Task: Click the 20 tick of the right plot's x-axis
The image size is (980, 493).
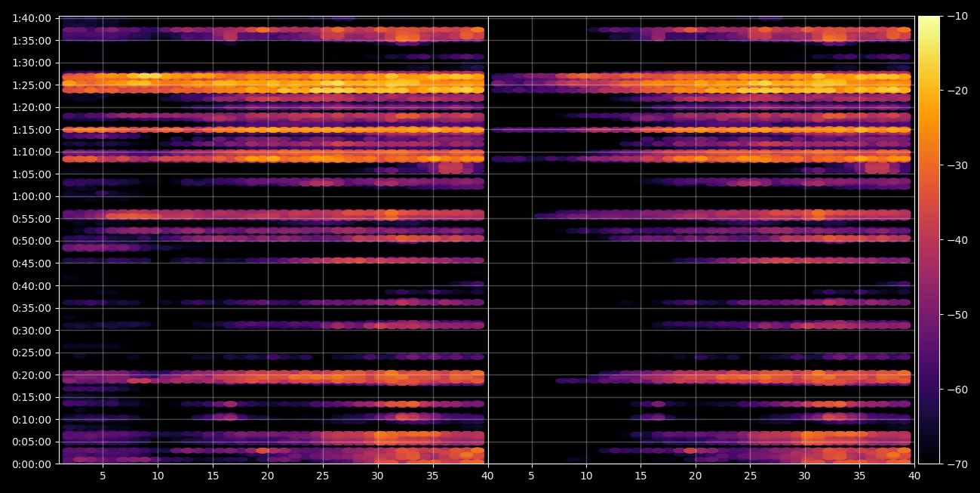Action: tap(695, 476)
